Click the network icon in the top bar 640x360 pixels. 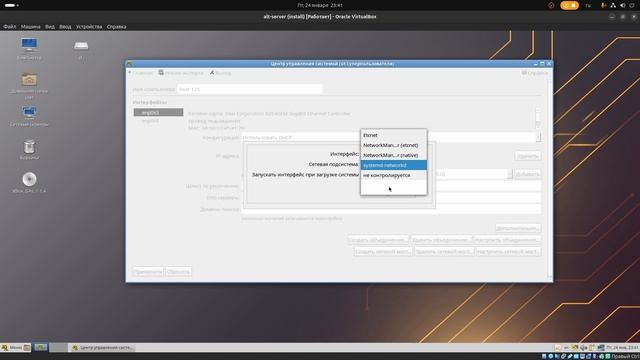coord(613,5)
